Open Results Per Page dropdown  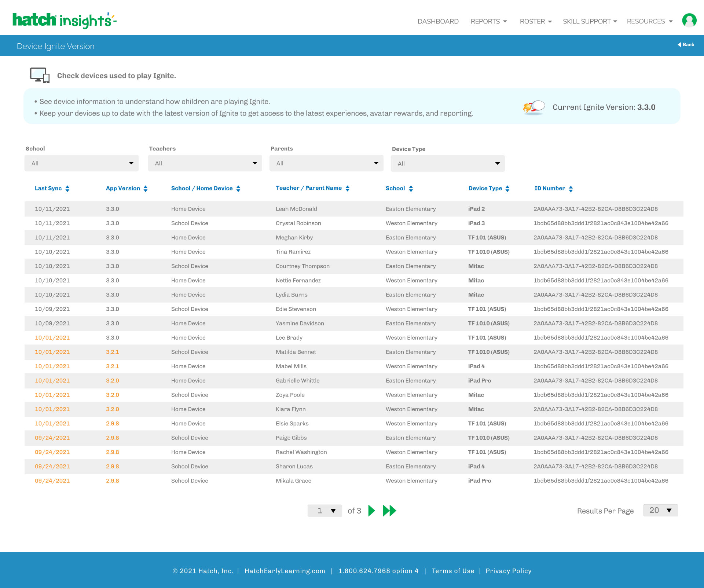point(660,510)
